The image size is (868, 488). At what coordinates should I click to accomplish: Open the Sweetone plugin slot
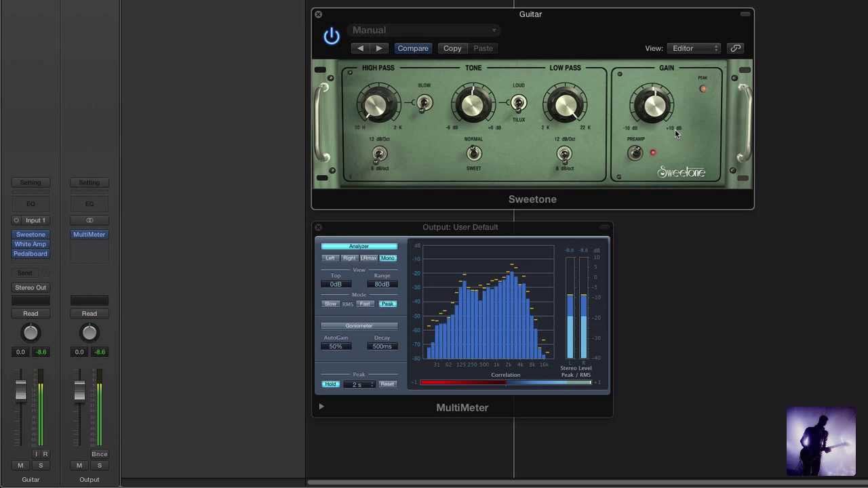click(31, 235)
